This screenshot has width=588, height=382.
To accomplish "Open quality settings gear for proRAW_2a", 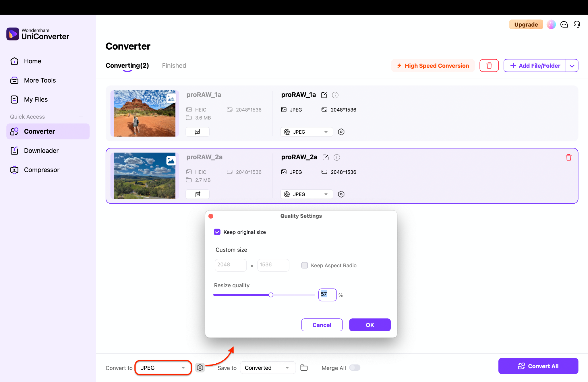I will tap(341, 194).
